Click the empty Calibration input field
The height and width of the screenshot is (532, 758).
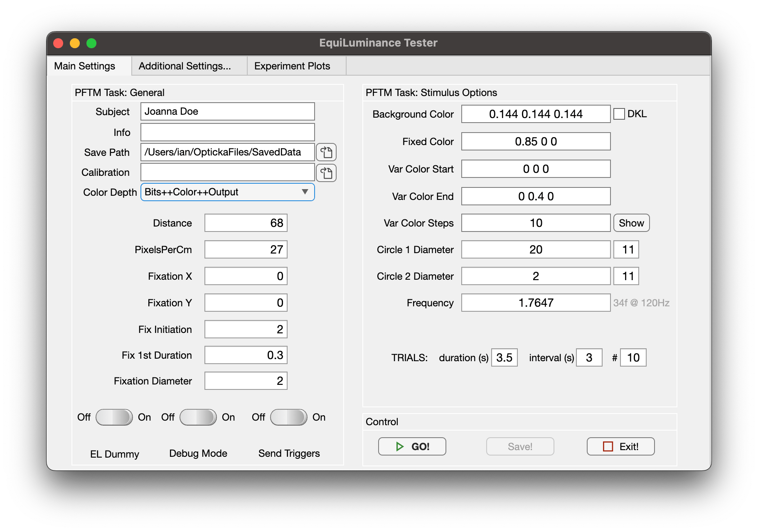(x=228, y=172)
